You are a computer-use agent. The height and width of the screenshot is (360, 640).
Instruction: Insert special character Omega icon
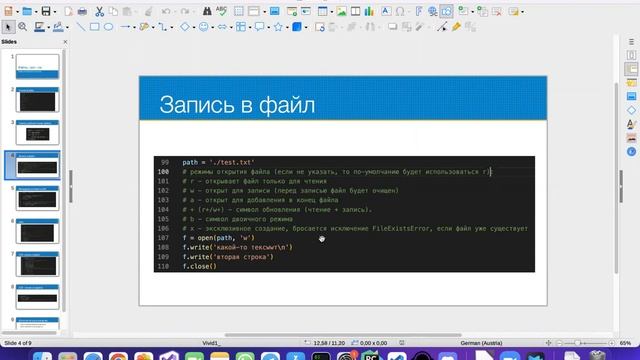[400, 11]
